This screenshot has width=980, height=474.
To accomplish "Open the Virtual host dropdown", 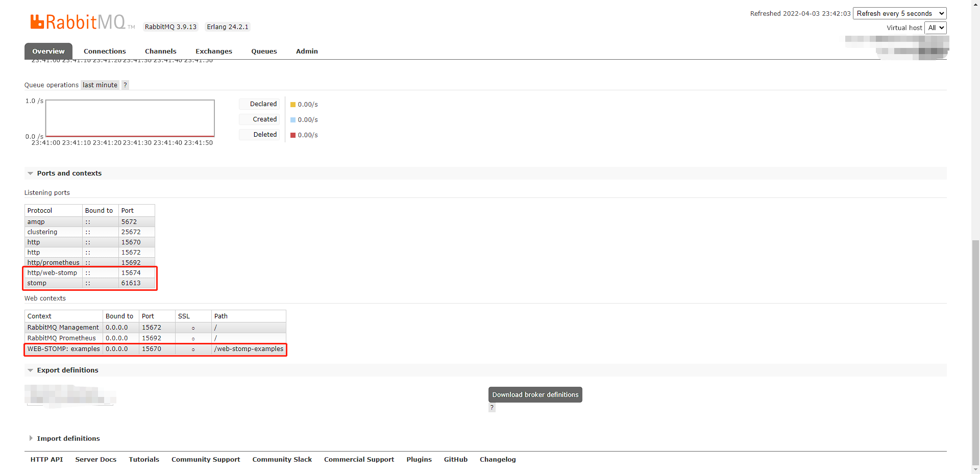I will coord(936,28).
